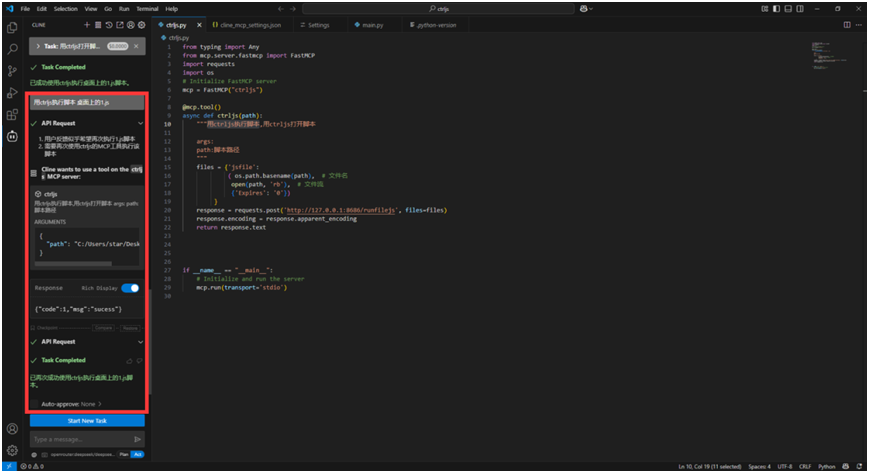Expand the Task header chevron
This screenshot has height=473, width=869.
38,46
